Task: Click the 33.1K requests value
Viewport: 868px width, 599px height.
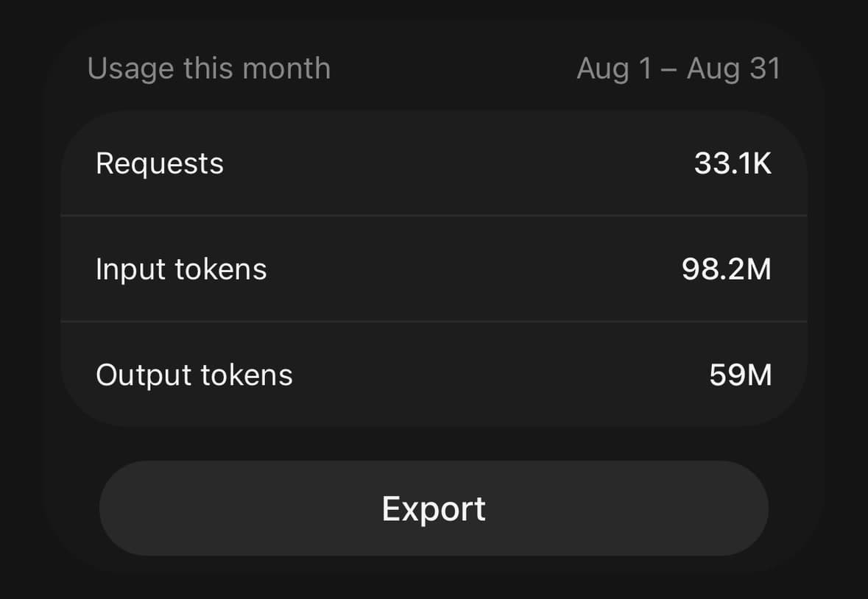Action: point(733,163)
